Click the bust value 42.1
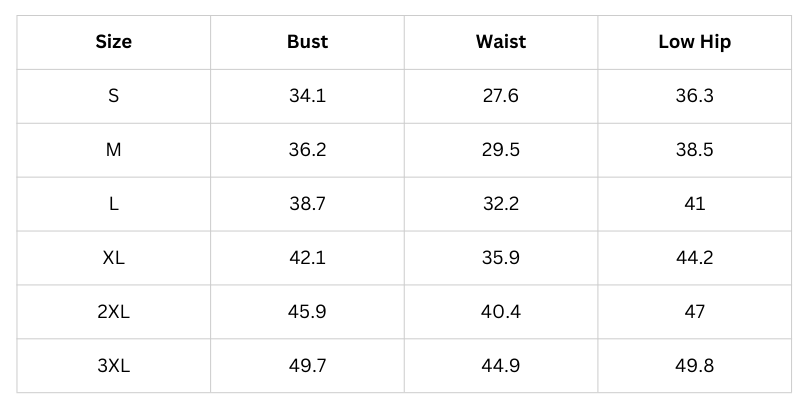This screenshot has height=400, width=800. coord(307,258)
